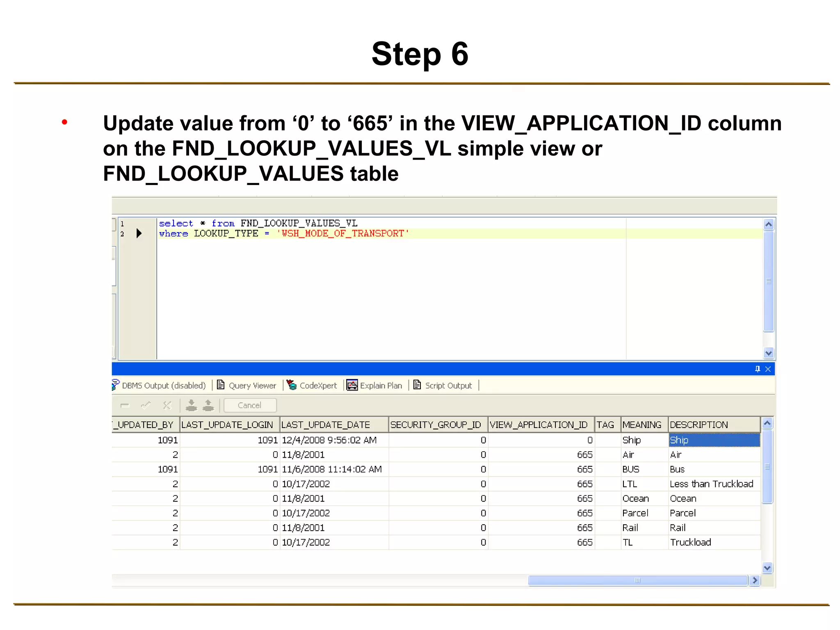Pin the output panel with pushpin icon
Viewport: 840px width, 630px height.
(x=758, y=369)
